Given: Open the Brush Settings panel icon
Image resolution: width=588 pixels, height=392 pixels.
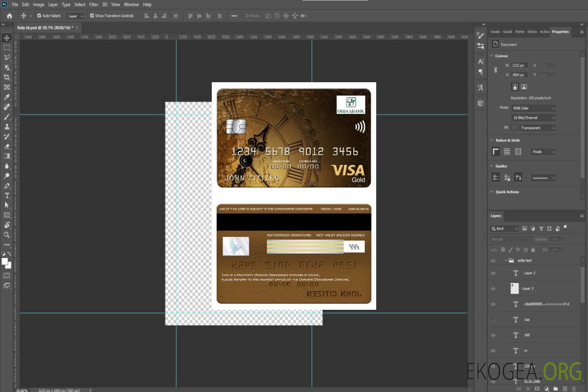Looking at the screenshot, I should pos(480,35).
